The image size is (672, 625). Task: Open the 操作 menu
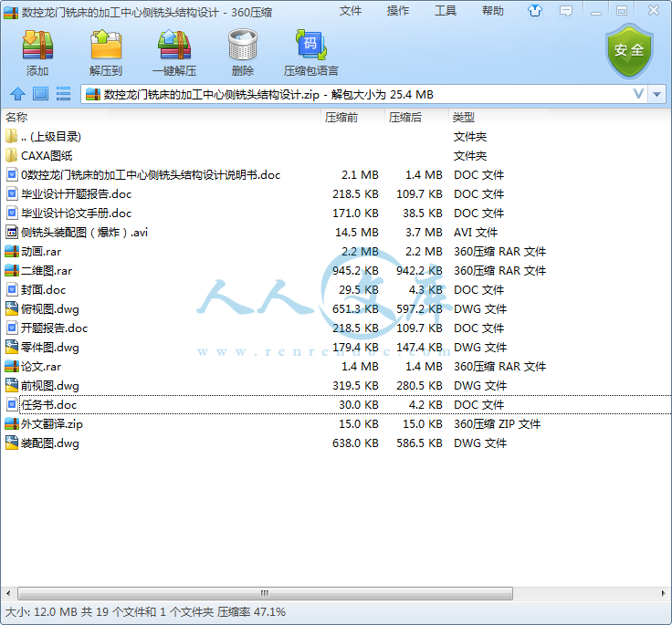pos(398,11)
